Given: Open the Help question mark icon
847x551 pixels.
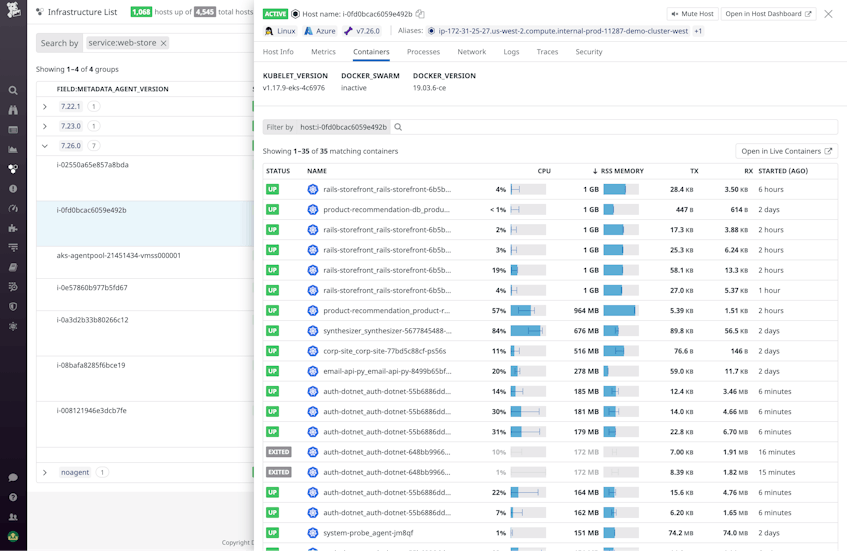Looking at the screenshot, I should coord(13,497).
